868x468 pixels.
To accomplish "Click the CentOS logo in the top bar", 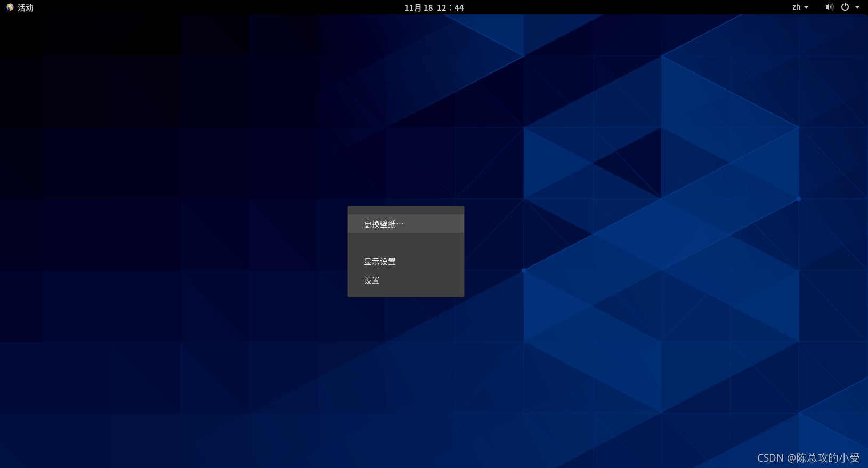I will [10, 7].
